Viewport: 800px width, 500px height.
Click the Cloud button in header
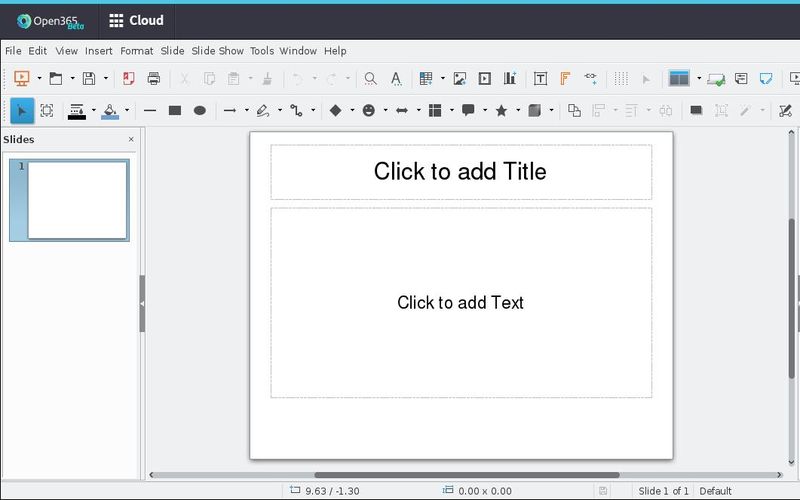point(135,20)
